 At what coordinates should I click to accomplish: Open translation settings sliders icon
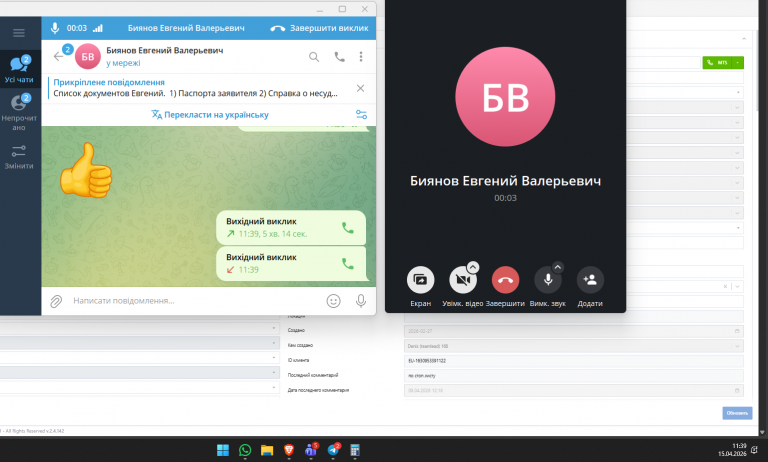[361, 115]
